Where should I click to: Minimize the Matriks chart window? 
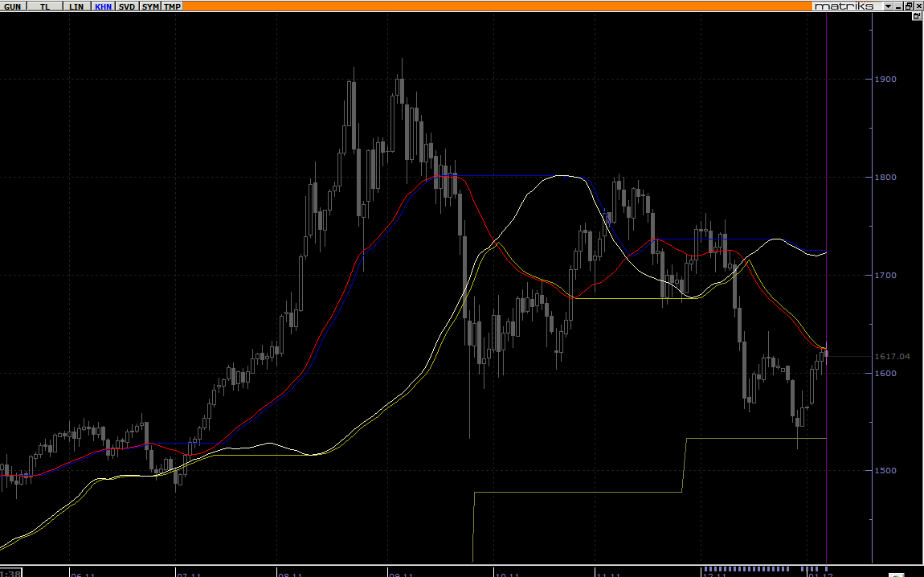click(x=898, y=6)
